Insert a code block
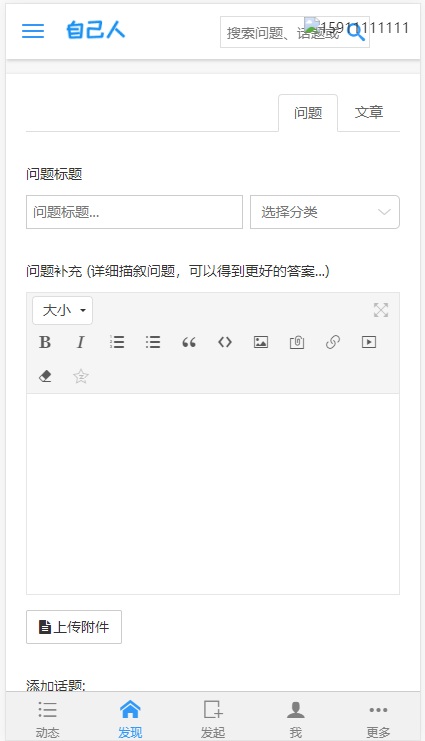 pyautogui.click(x=225, y=342)
